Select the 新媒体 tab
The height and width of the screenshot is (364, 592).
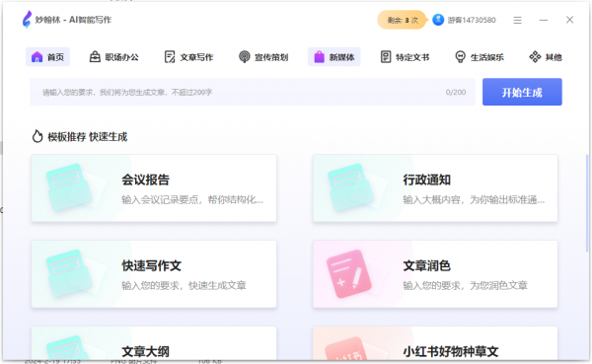pos(334,57)
